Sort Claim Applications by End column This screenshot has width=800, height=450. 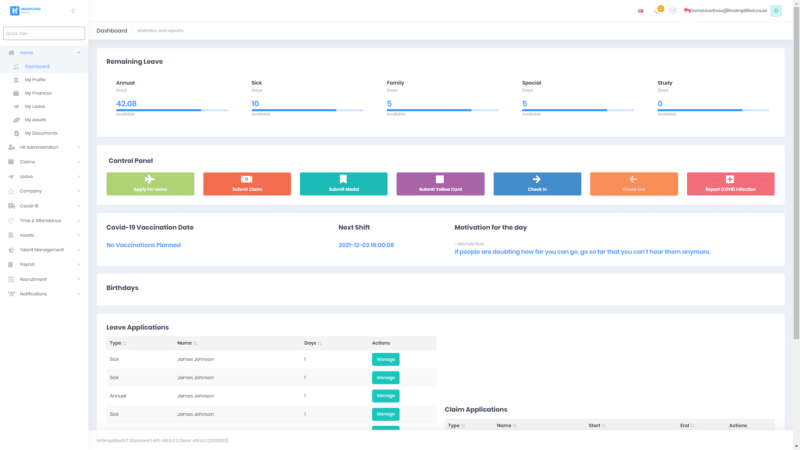pyautogui.click(x=692, y=426)
